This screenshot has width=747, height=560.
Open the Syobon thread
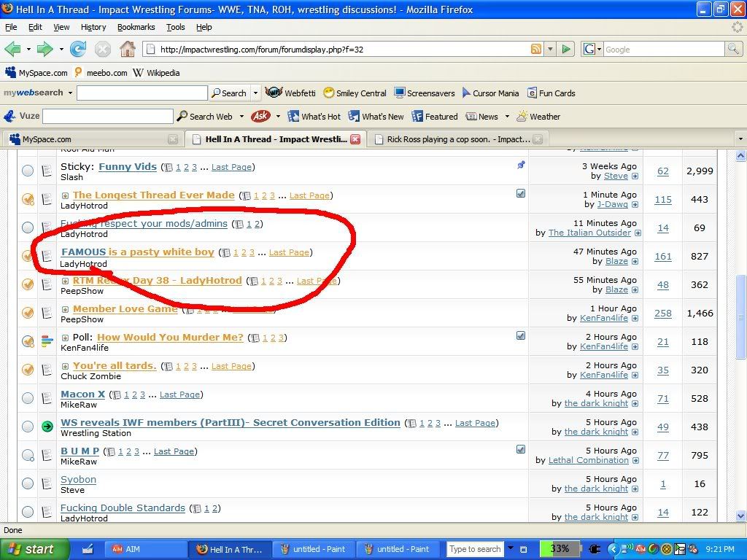79,480
